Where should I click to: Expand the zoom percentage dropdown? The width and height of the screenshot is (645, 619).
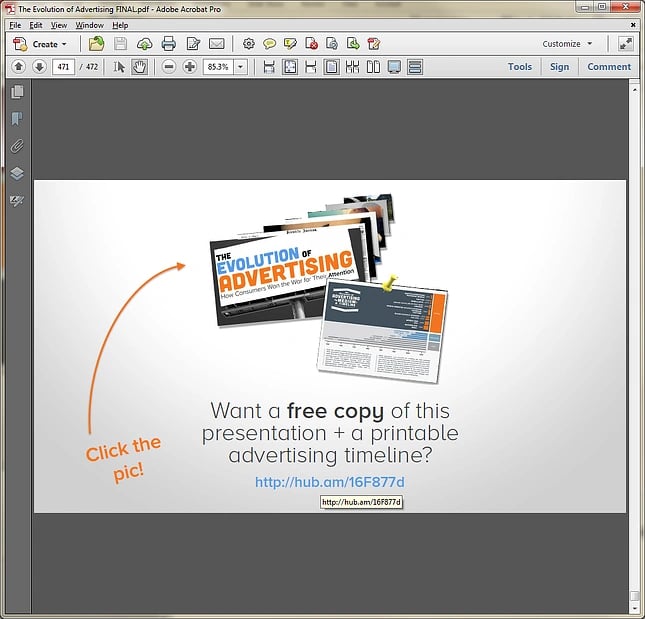click(241, 67)
